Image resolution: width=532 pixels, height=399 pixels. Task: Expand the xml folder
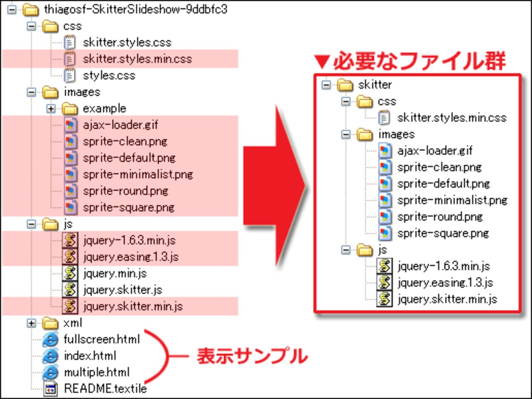tap(31, 323)
